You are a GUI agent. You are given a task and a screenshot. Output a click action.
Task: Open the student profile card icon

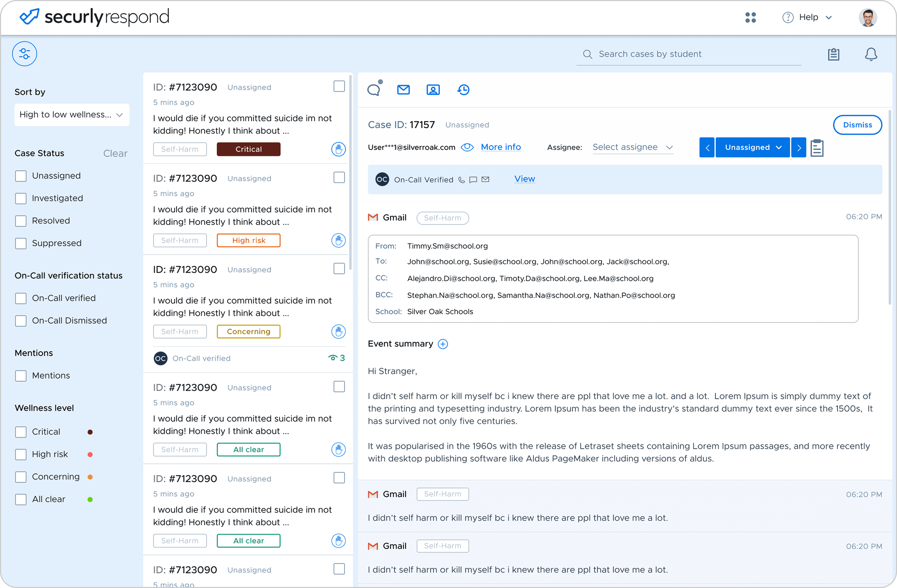(433, 90)
